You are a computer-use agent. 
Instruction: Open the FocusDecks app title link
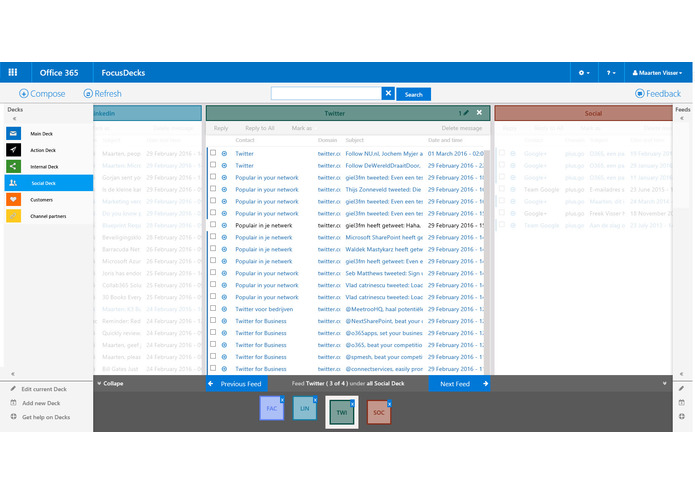(x=123, y=73)
